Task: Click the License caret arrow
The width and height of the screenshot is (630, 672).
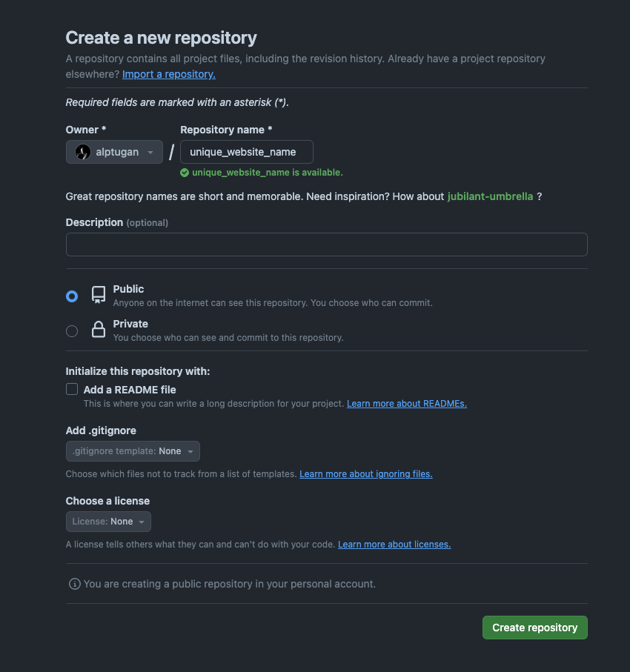Action: 142,522
